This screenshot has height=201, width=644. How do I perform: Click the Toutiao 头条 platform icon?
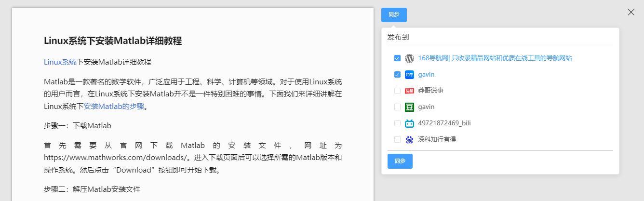(410, 91)
